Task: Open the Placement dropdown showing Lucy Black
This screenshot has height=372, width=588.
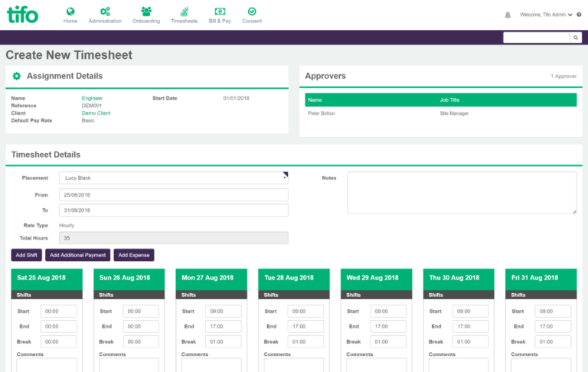Action: click(174, 178)
